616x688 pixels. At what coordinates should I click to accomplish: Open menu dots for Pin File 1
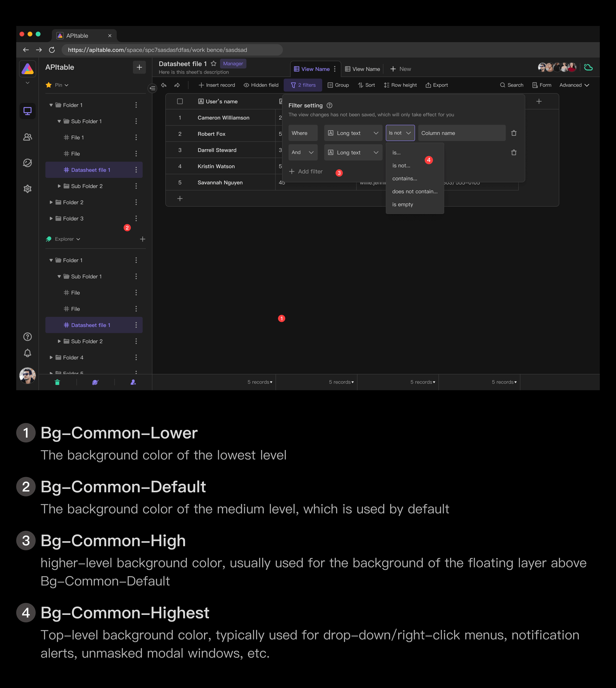(x=136, y=137)
